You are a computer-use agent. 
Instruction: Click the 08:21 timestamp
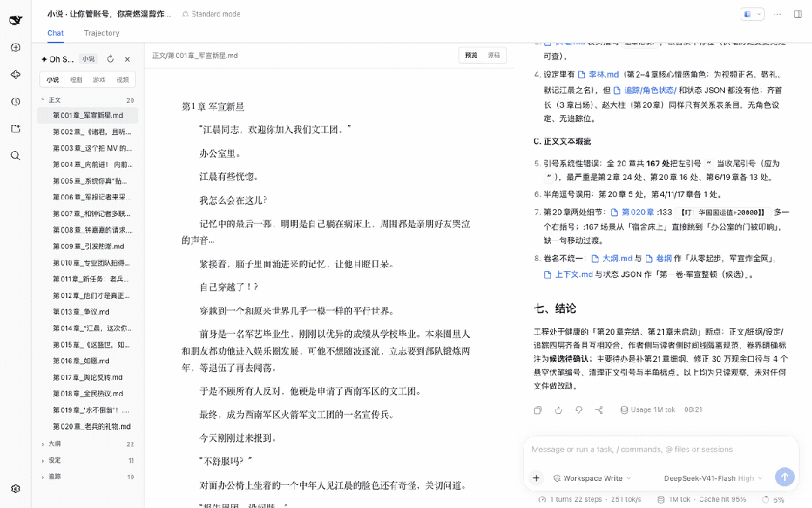coord(693,409)
